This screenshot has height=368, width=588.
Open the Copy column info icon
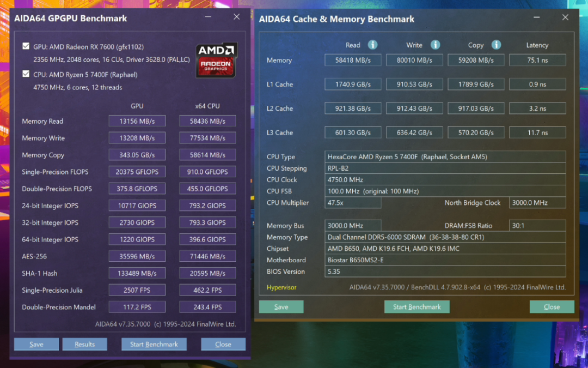(x=496, y=45)
